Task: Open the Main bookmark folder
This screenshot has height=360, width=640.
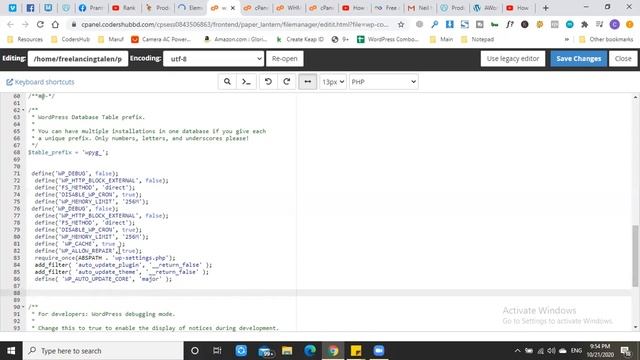Action: (x=441, y=39)
